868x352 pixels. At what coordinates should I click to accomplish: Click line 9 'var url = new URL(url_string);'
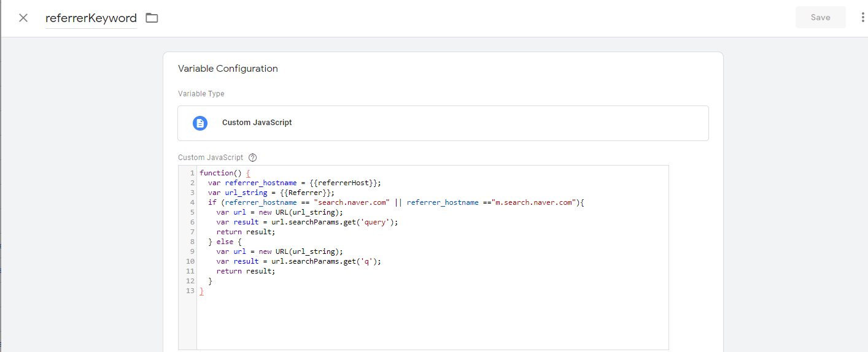(279, 251)
